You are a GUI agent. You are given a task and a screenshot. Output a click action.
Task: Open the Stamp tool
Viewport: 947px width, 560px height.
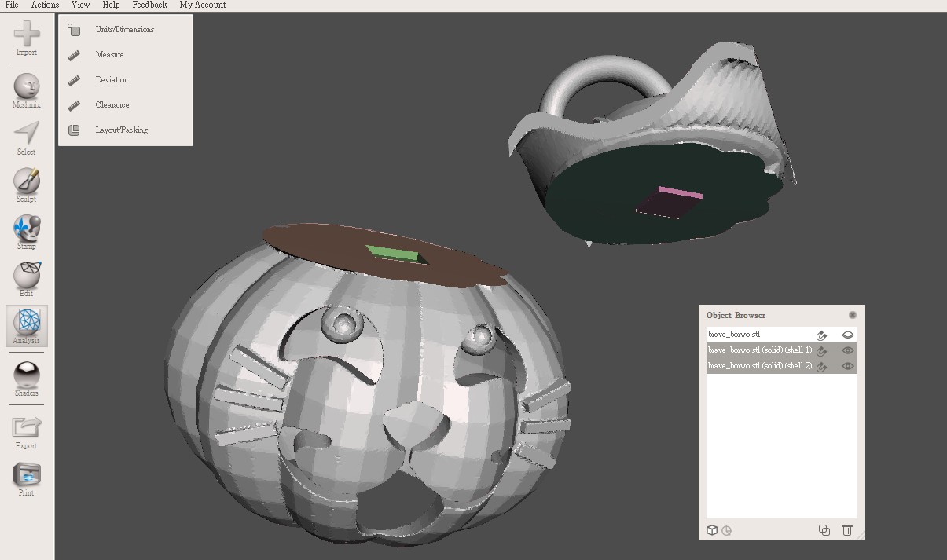pyautogui.click(x=27, y=232)
